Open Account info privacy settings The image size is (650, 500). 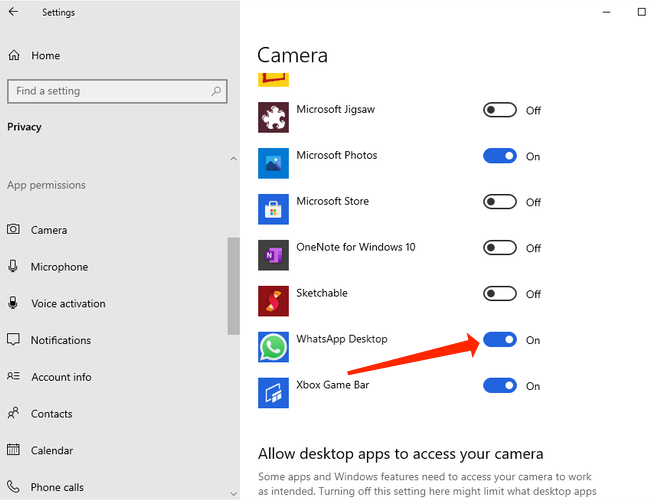point(61,377)
